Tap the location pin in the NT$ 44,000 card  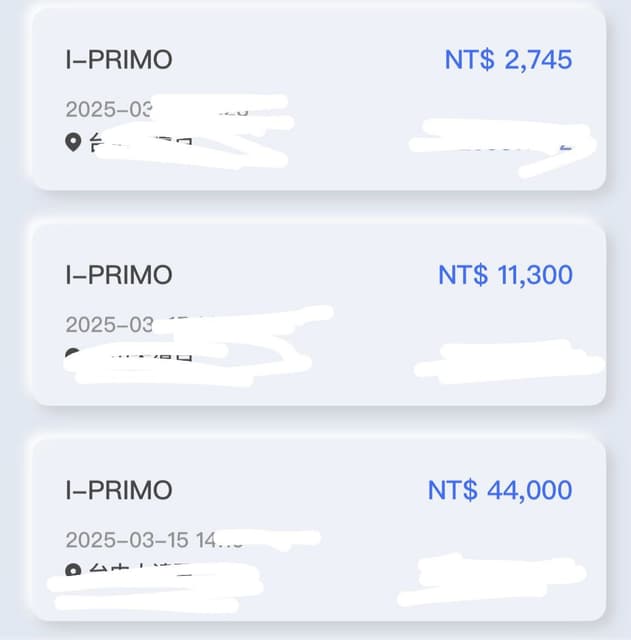[73, 572]
